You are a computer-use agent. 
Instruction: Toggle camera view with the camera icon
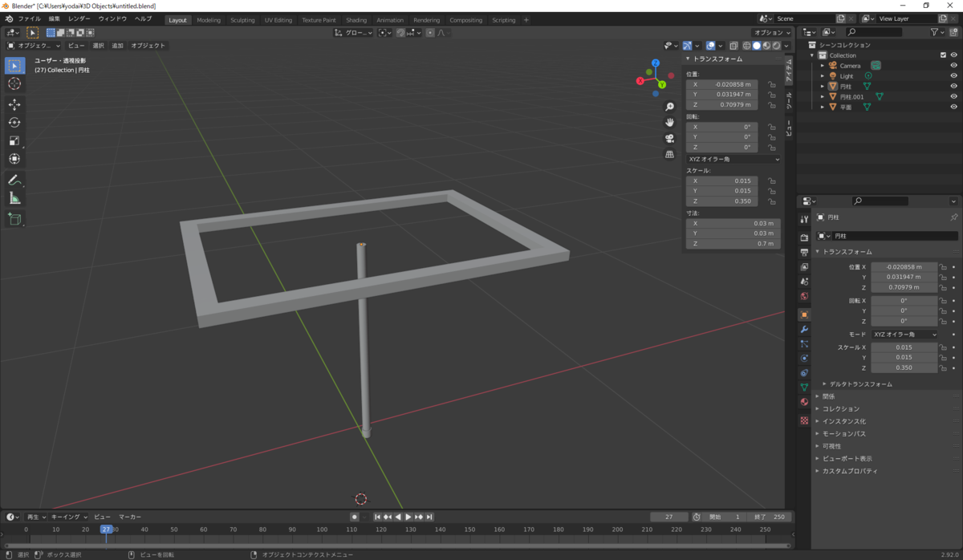pos(669,138)
